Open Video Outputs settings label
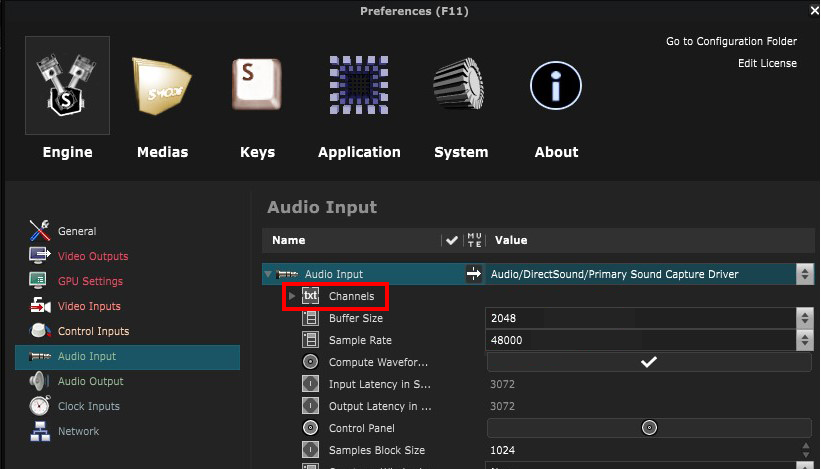The width and height of the screenshot is (821, 469). pyautogui.click(x=93, y=256)
